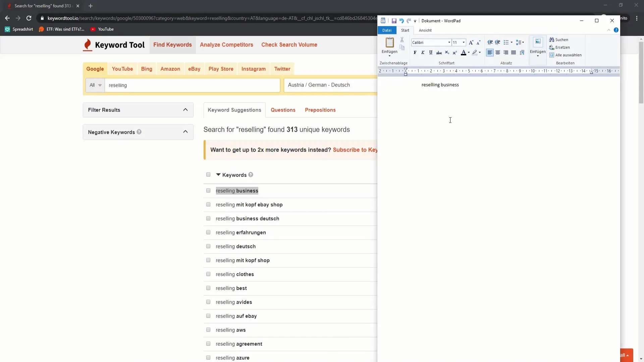The image size is (644, 362).
Task: Open line spacing dropdown in WordPad
Action: tap(520, 43)
